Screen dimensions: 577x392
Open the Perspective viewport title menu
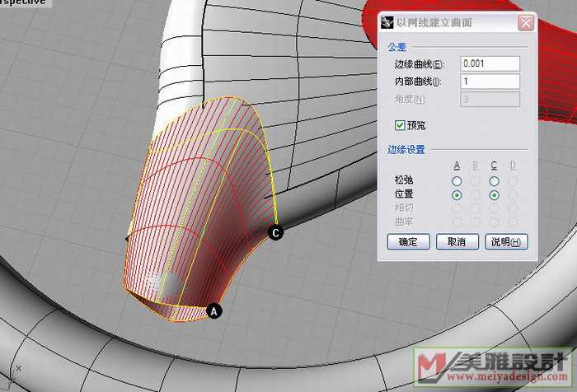(22, 3)
